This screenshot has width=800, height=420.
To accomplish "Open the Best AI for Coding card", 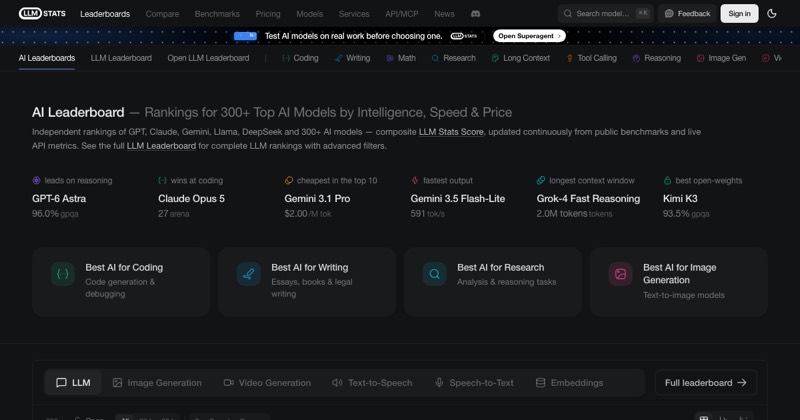I will point(121,282).
